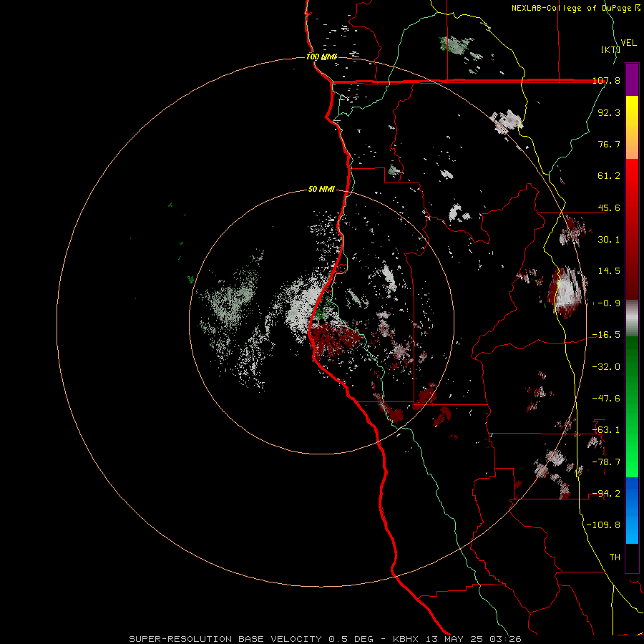The height and width of the screenshot is (644, 644).
Task: Click the SUPER-RESOLUTION BASE VELOCITY caption text
Action: [x=225, y=639]
